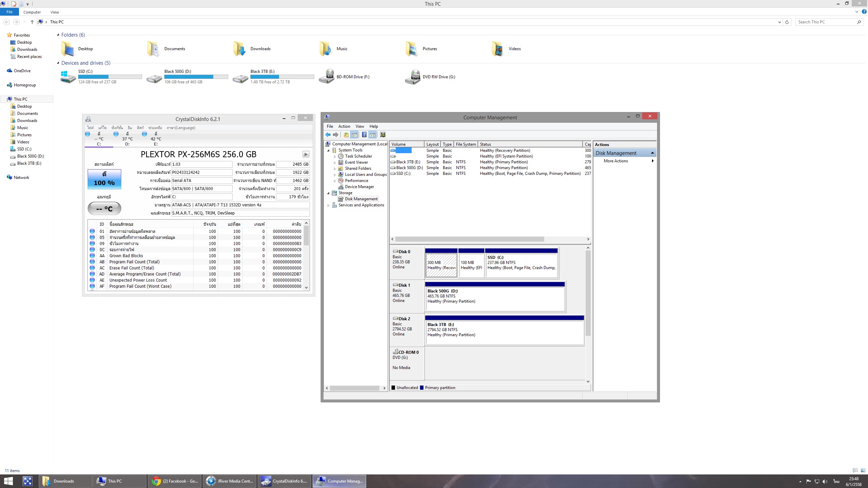Toggle Show/Hide Action Pane toolbar button

coord(373,135)
